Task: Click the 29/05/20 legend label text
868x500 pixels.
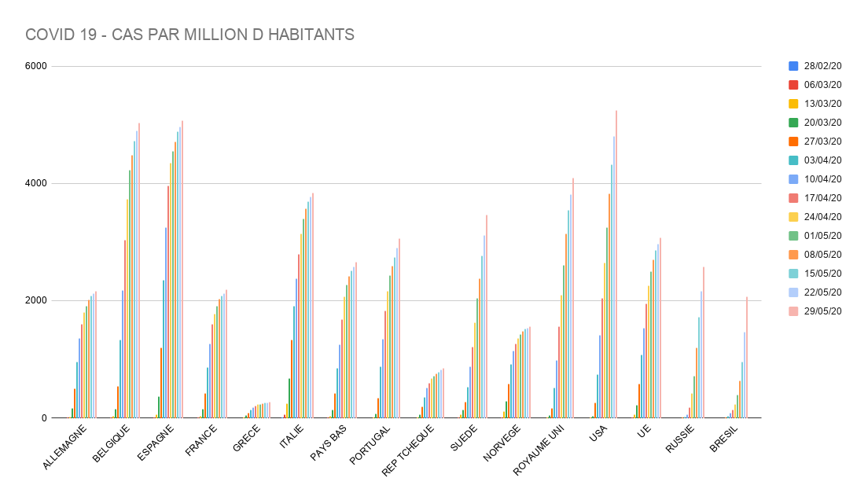Action: [825, 311]
